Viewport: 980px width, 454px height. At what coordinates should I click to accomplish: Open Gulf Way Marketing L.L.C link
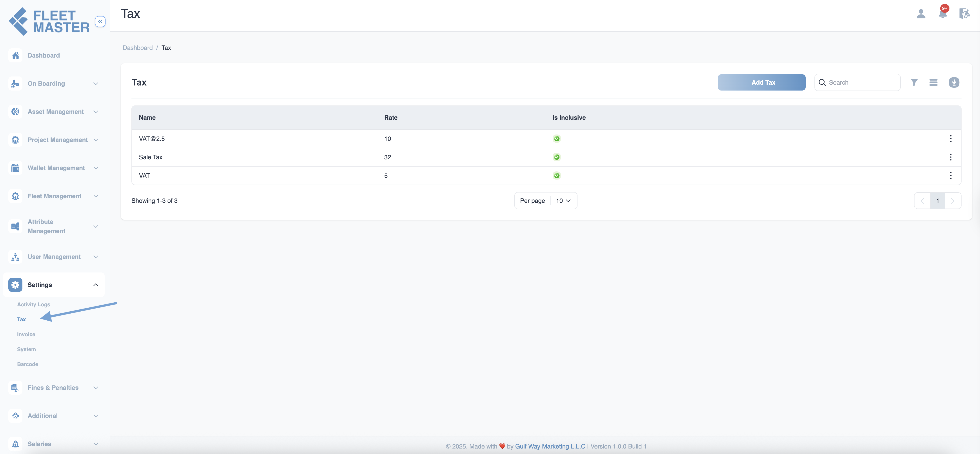click(x=550, y=446)
